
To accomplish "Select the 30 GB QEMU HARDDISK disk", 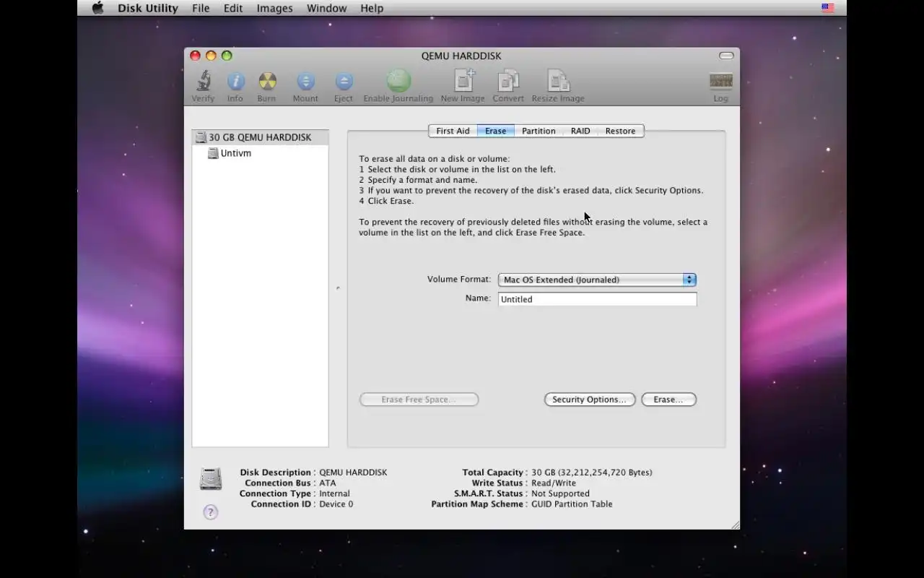I will tap(261, 137).
